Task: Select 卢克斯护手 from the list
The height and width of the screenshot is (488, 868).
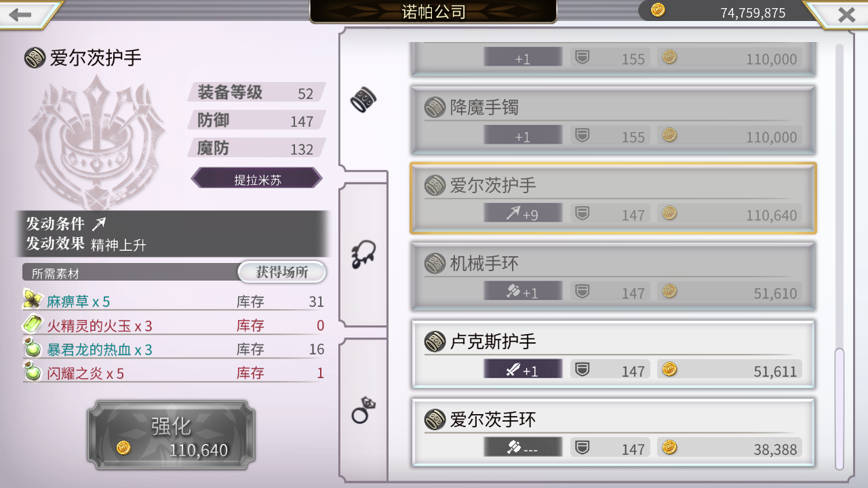Action: point(613,354)
